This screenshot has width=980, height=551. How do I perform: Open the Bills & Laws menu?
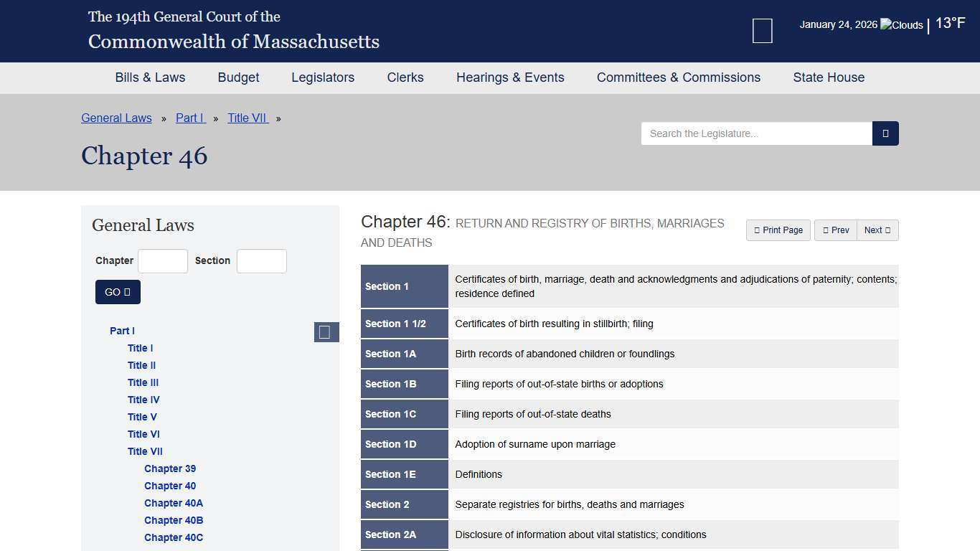pyautogui.click(x=150, y=77)
